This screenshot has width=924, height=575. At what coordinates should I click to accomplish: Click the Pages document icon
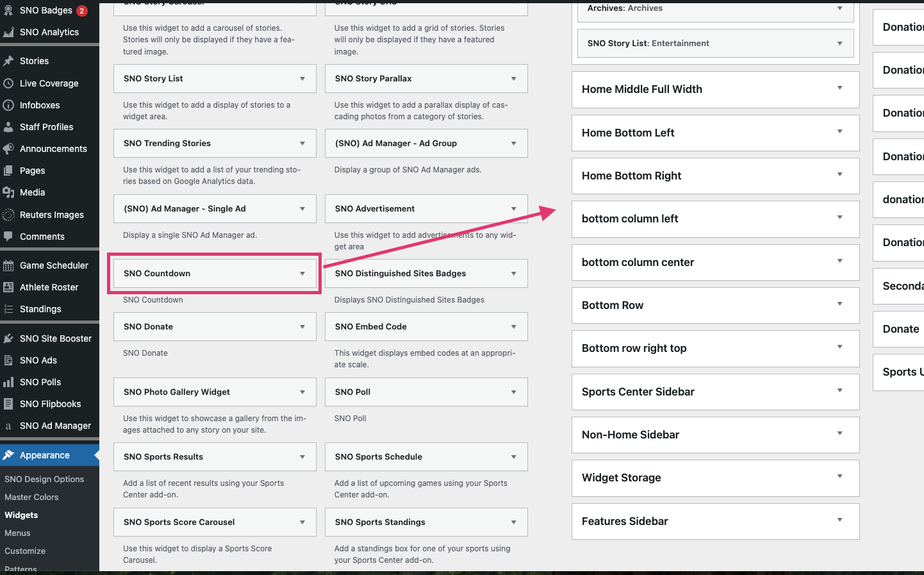(8, 171)
